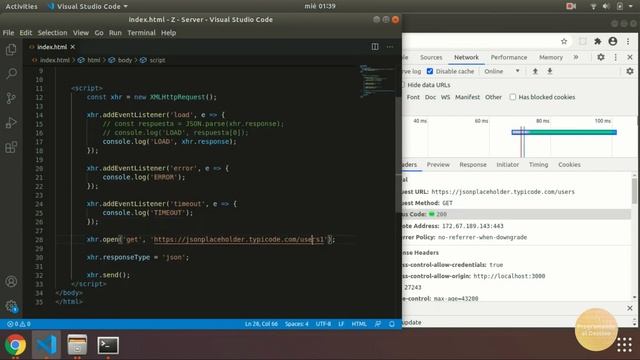Screen dimensions: 640x360
Task: Split the editor to the right
Action: (x=375, y=47)
